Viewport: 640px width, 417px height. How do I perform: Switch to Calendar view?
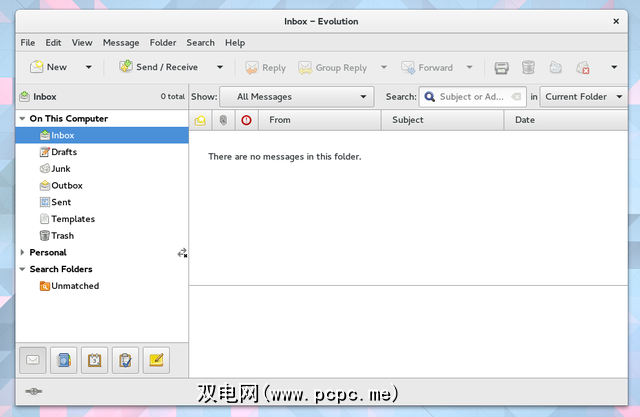tap(95, 360)
